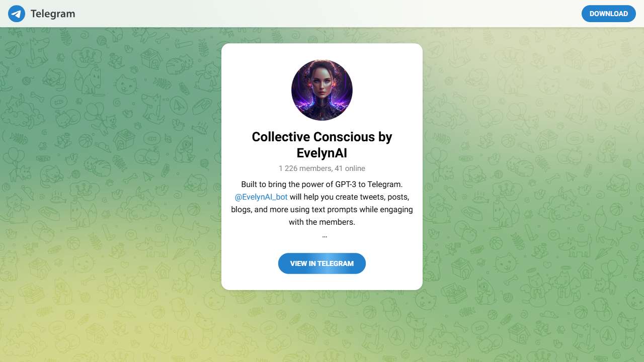Image resolution: width=644 pixels, height=362 pixels.
Task: Select the Collective Conscious by EvelynAI title
Action: tap(322, 144)
